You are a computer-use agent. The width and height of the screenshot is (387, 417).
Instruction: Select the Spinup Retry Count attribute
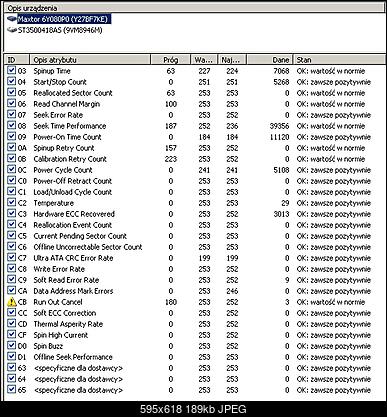click(x=64, y=148)
